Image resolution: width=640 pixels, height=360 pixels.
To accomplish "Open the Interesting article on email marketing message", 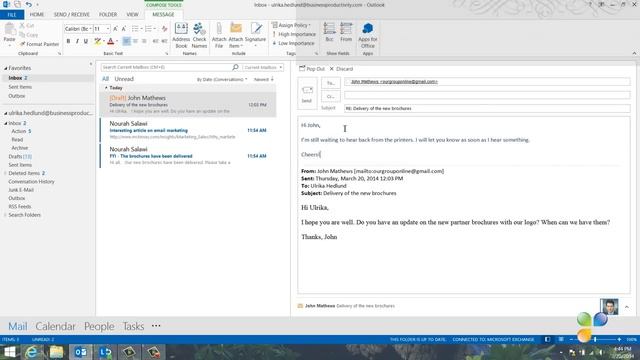I will click(x=188, y=130).
